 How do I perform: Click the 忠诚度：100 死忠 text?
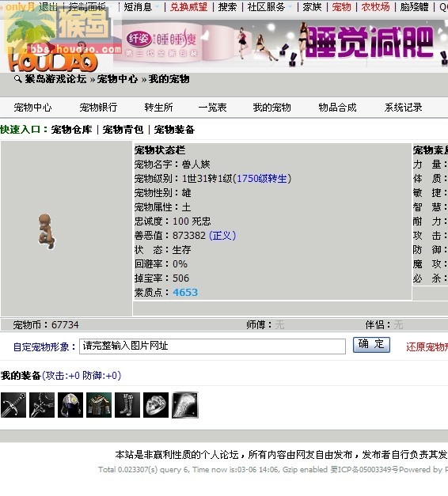(173, 221)
